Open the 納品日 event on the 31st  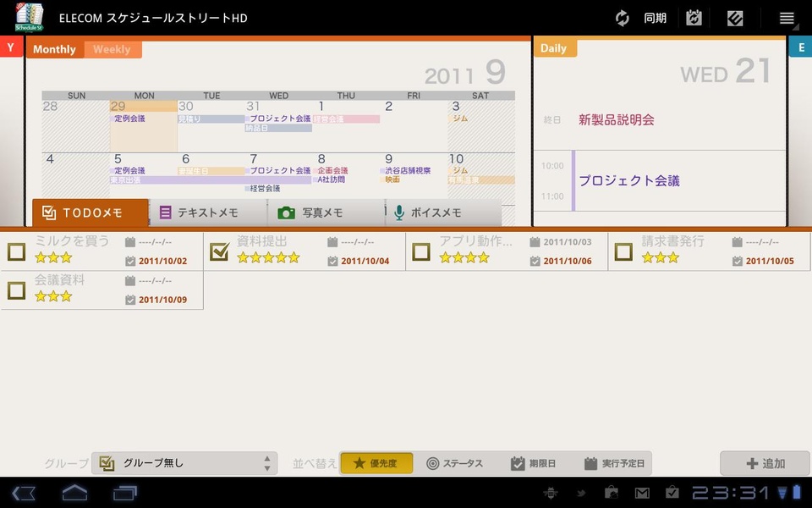click(x=278, y=128)
